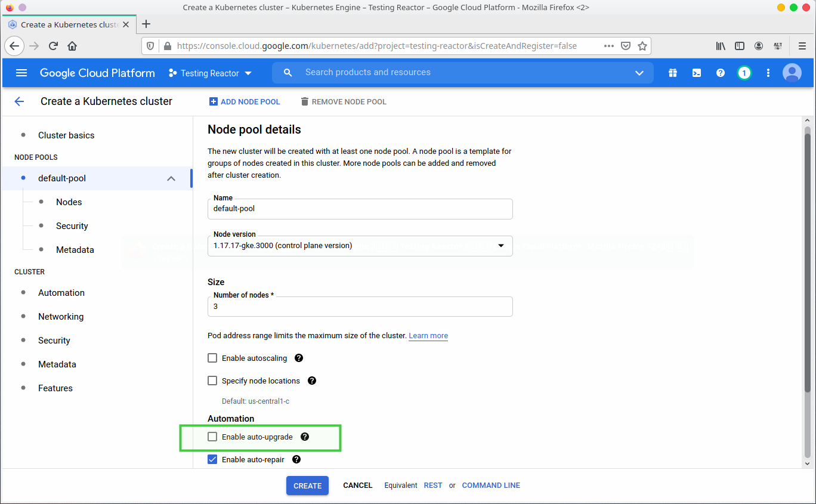Show help for Enable autoscaling
Viewport: 816px width, 504px height.
(x=299, y=358)
